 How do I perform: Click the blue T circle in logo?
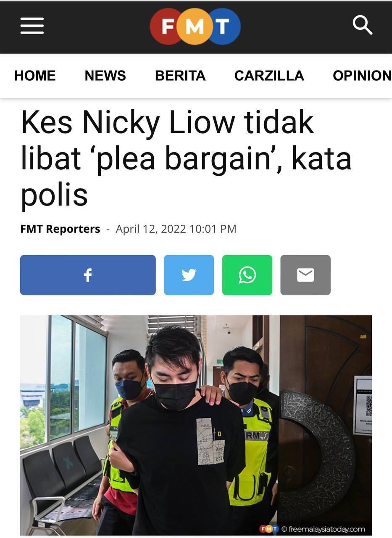(224, 26)
